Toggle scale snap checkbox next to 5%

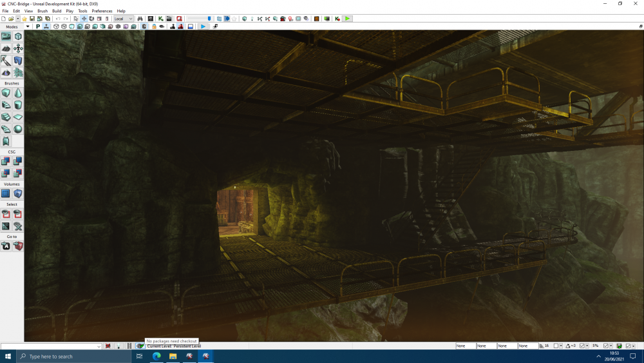[x=606, y=346]
